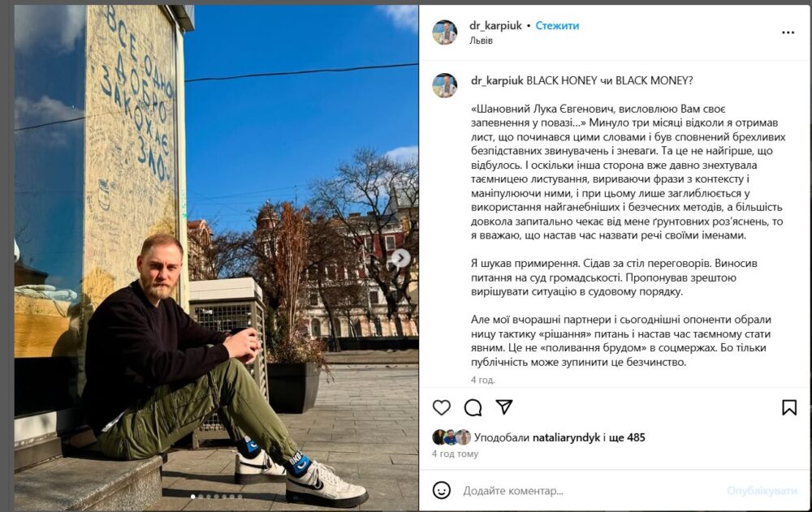Open dr_karpiuk username in header
The width and height of the screenshot is (812, 512).
[x=495, y=25]
